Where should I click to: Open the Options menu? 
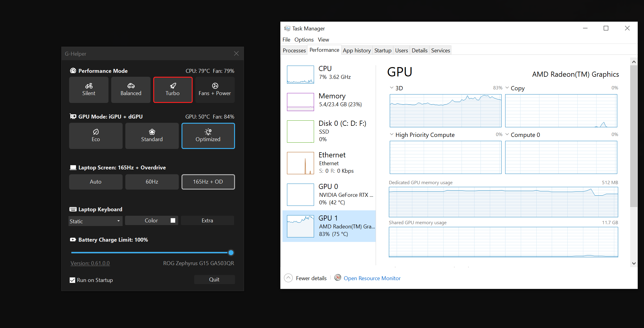pos(304,39)
